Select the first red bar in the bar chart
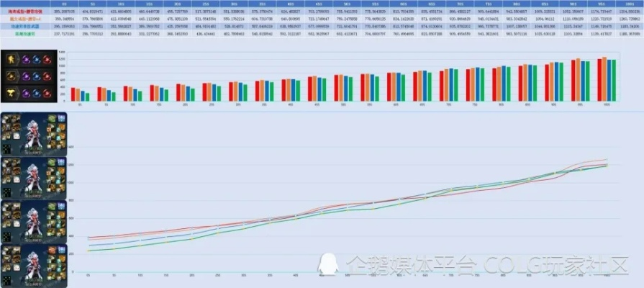 click(x=73, y=94)
